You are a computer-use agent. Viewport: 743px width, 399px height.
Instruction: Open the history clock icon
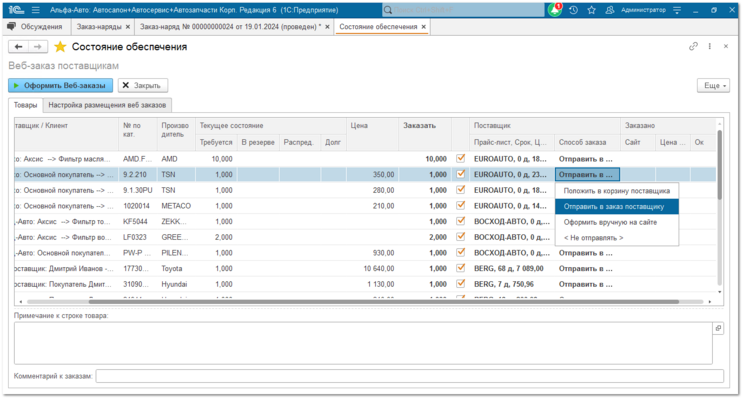tap(574, 10)
